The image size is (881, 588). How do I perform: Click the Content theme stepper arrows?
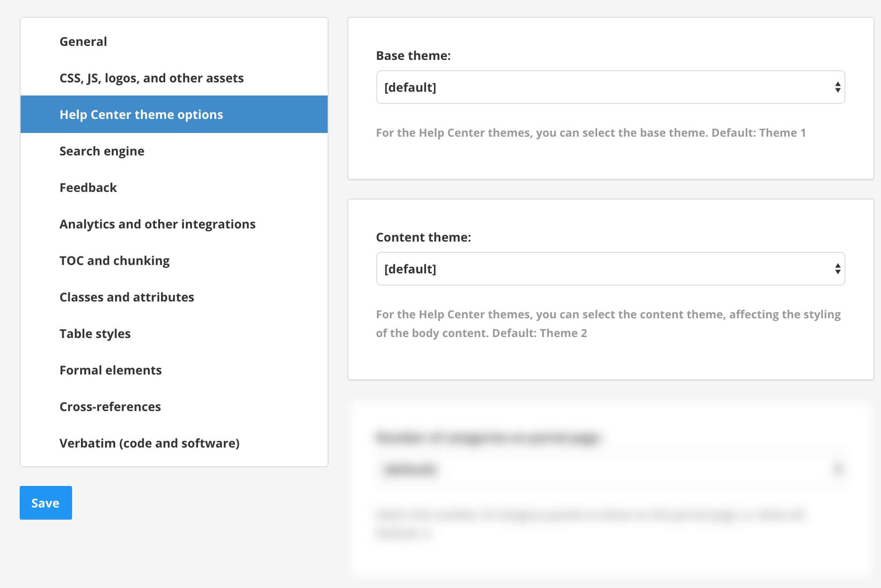(x=837, y=269)
